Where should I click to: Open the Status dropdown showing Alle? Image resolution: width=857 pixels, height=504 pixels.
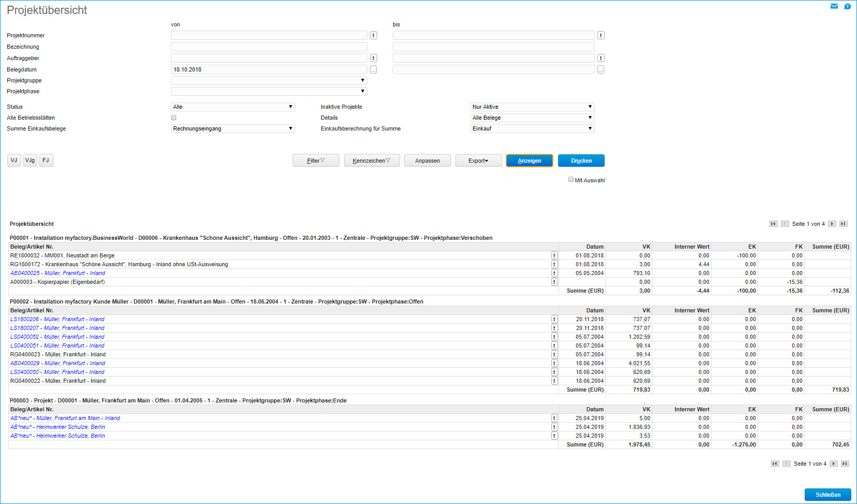coord(233,107)
